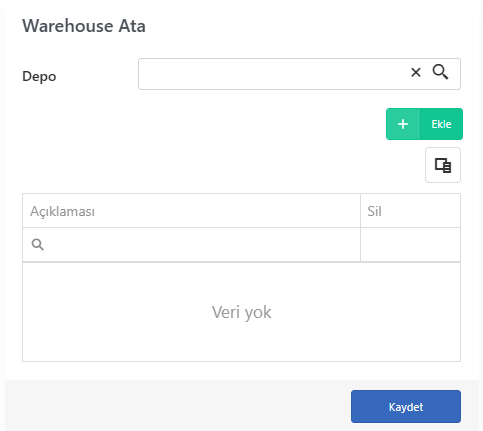Viewport: 483px width, 431px height.
Task: Click the plus icon on Ekle button
Action: pos(403,124)
